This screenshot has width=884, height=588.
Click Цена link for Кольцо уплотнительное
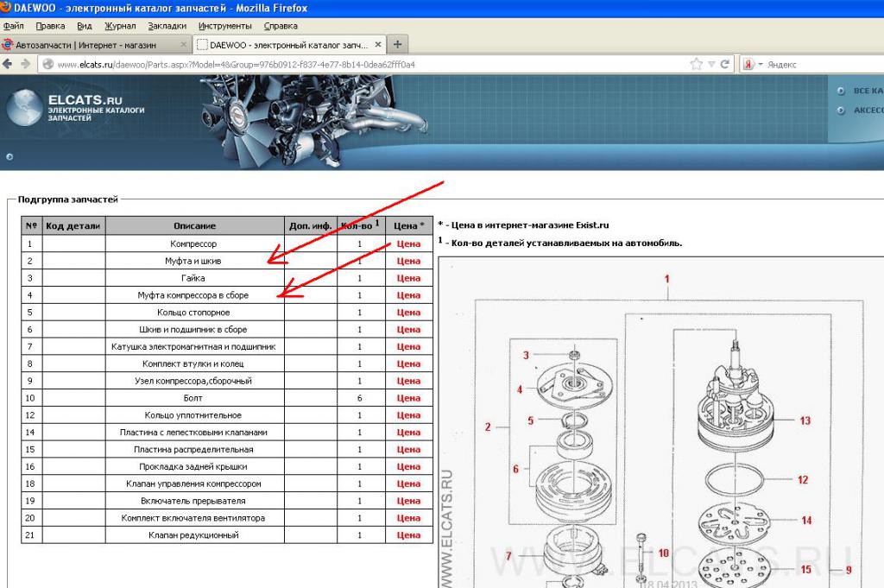(408, 415)
